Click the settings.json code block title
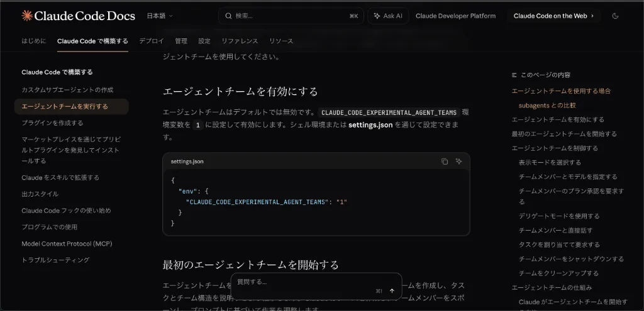 coord(187,161)
